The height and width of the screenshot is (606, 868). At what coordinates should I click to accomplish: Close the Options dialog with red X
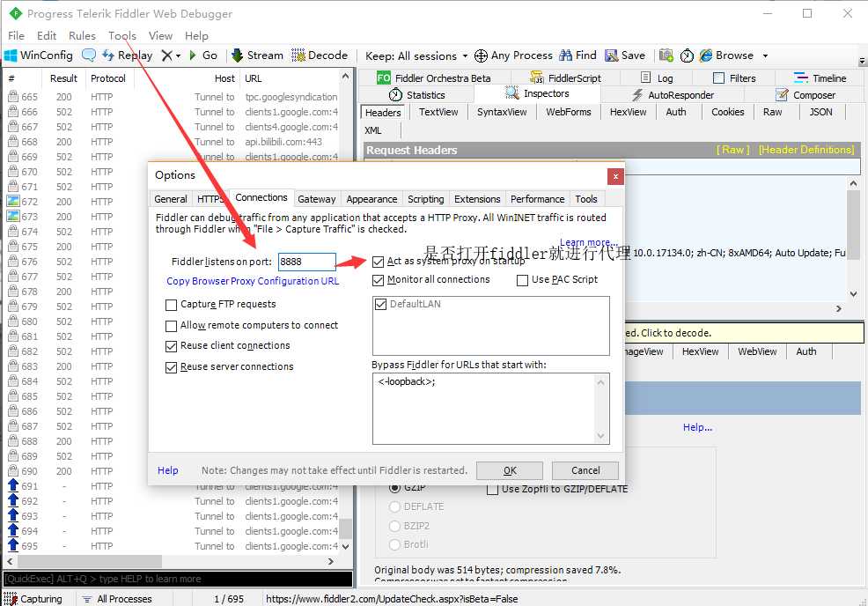pos(615,176)
